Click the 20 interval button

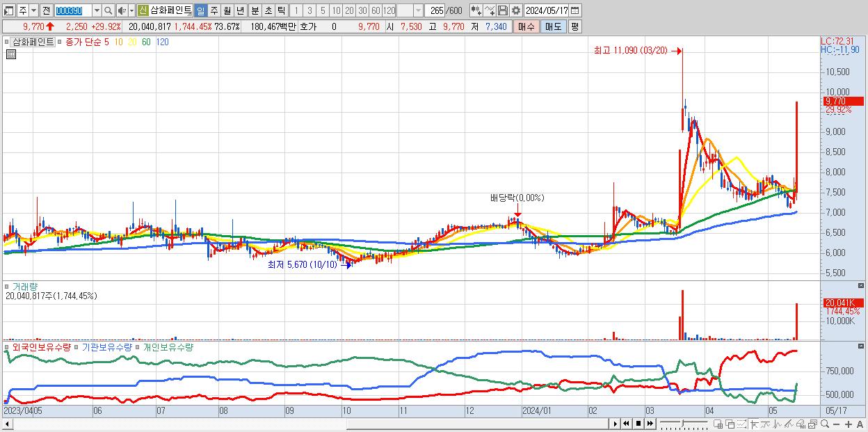(349, 10)
